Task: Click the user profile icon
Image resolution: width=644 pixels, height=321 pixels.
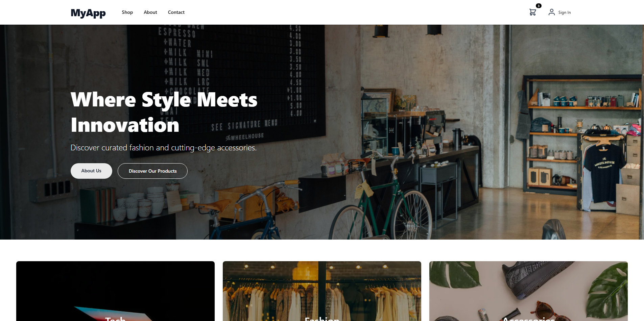Action: (551, 12)
